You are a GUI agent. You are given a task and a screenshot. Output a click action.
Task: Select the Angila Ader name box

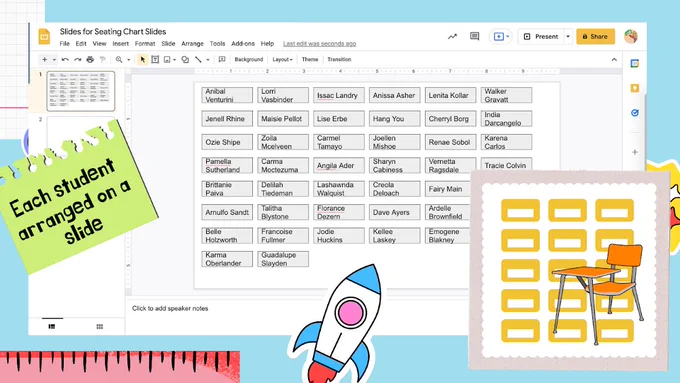[x=339, y=166]
